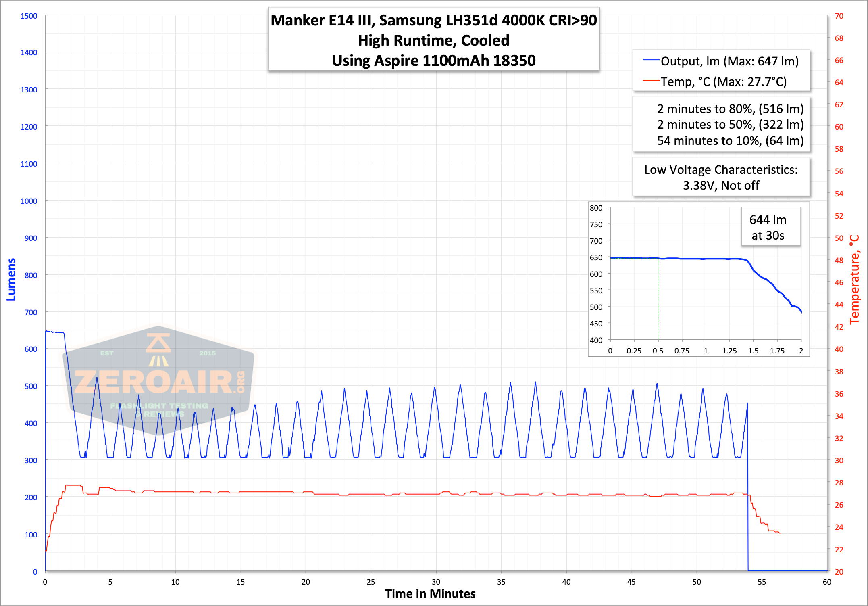Click the blue Output legend line
868x606 pixels.
click(651, 61)
